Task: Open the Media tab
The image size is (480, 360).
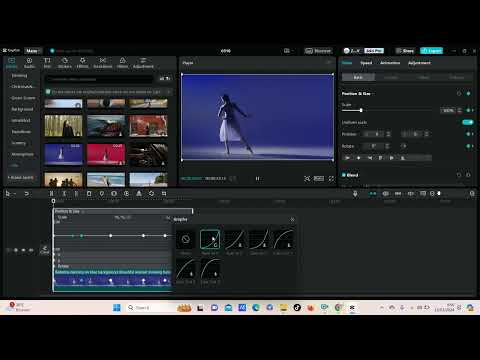Action: tap(12, 63)
